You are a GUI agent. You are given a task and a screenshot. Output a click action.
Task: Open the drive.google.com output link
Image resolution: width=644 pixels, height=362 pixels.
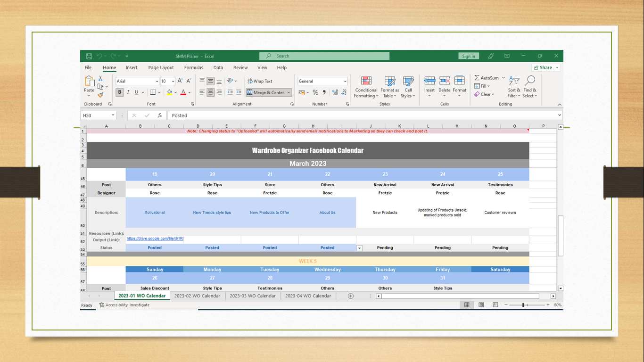(155, 239)
